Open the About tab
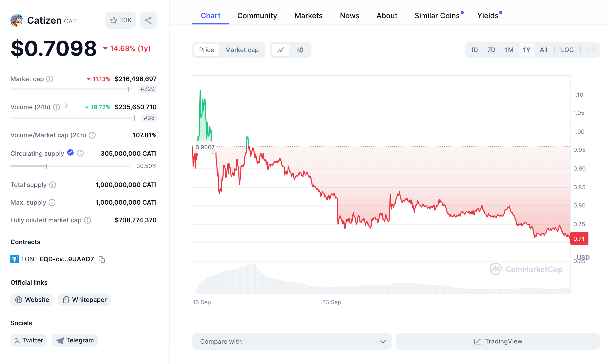This screenshot has width=609, height=364. click(x=387, y=16)
